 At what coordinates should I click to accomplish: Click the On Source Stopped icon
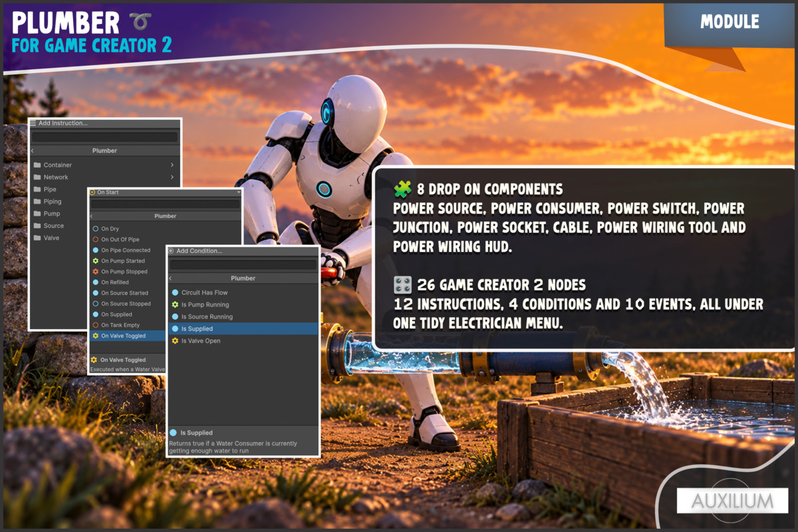coord(96,303)
